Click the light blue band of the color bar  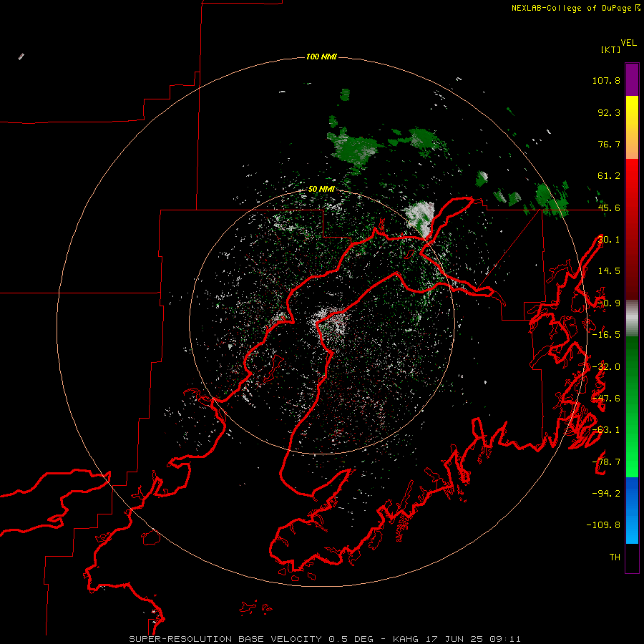click(x=632, y=530)
